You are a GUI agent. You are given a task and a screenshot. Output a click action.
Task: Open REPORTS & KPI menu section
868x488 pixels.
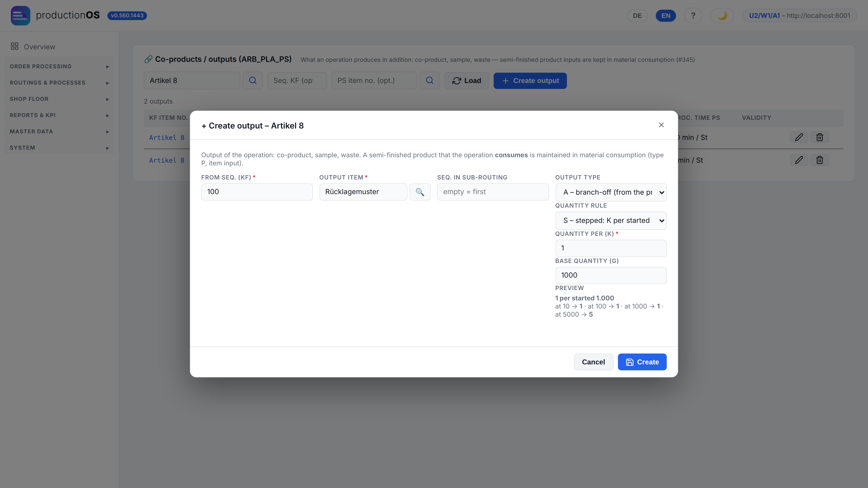pyautogui.click(x=59, y=115)
